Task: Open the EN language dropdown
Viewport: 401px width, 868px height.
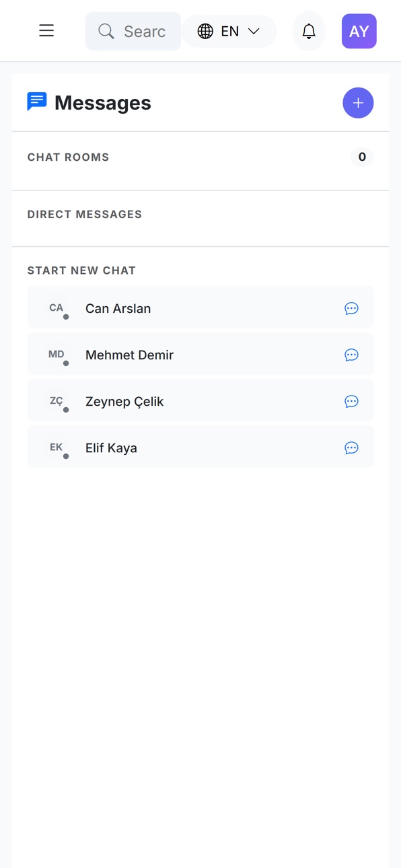Action: click(229, 31)
